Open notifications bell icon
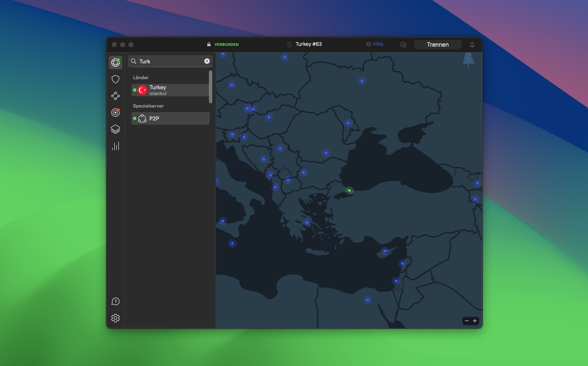The width and height of the screenshot is (588, 366). coord(472,45)
